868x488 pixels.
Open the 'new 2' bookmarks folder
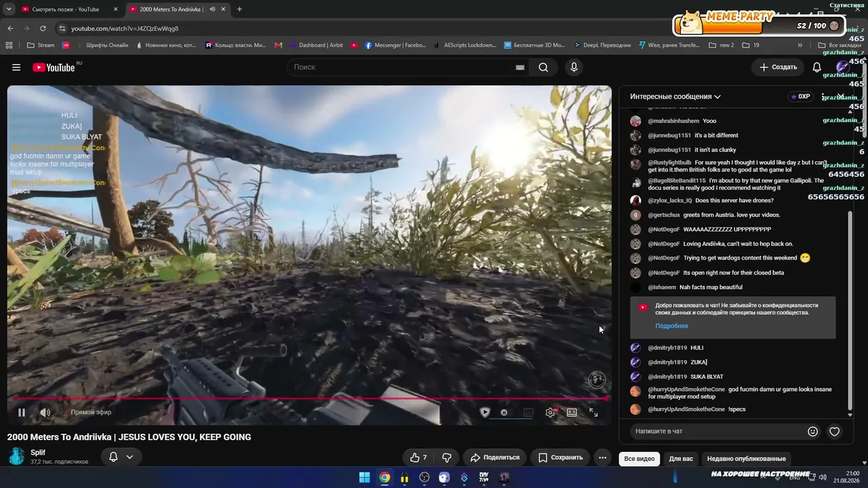click(722, 45)
